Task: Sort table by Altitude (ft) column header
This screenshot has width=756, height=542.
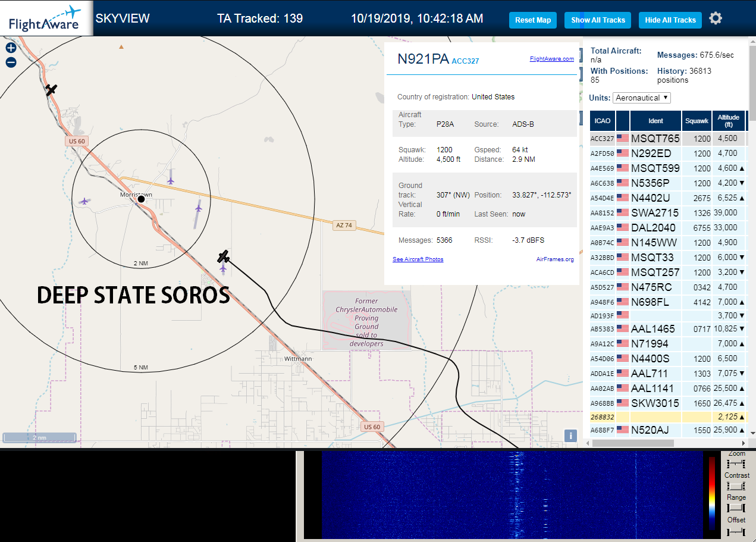Action: coord(729,121)
